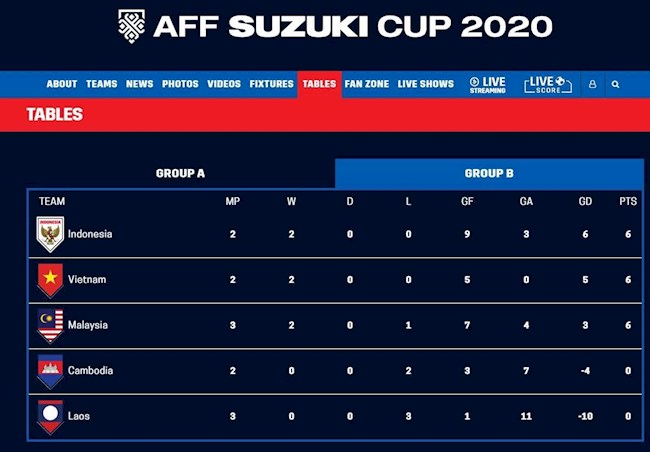Screen dimensions: 650x452
Task: Open the Fan Zone menu
Action: tap(367, 84)
